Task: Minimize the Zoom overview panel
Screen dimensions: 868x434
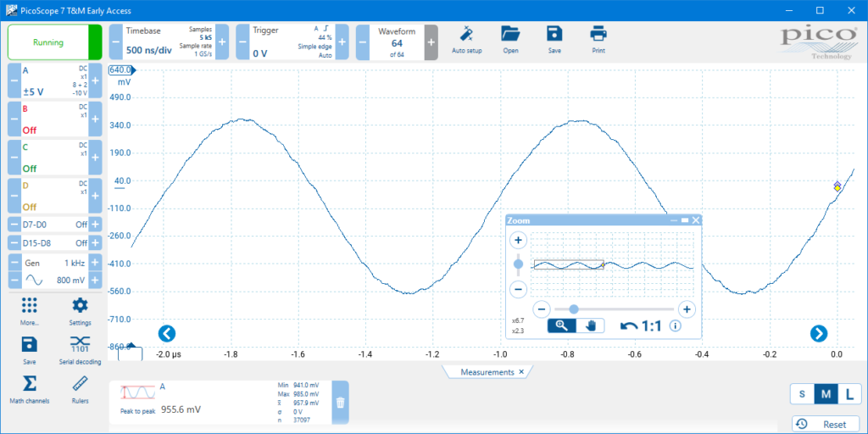Action: pos(674,220)
